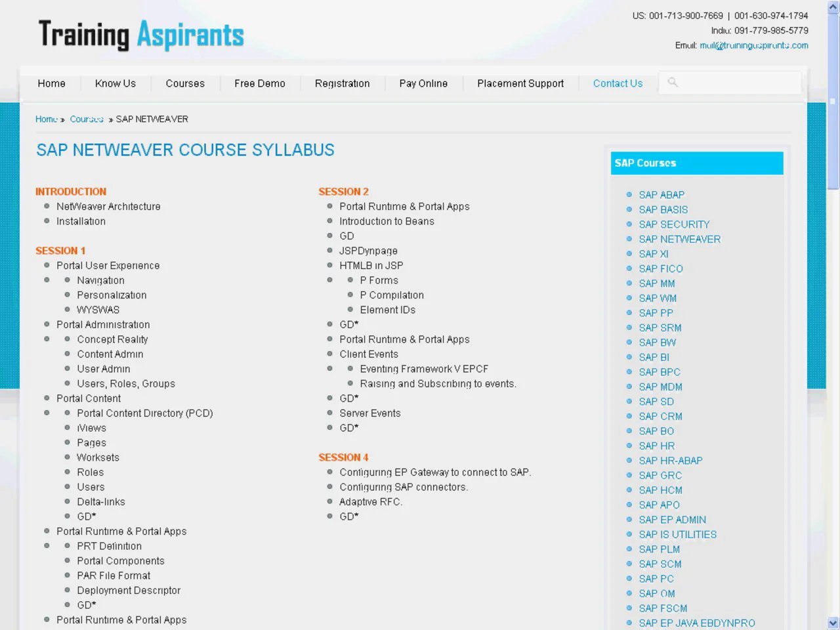Click the Training Aspirants logo
Image resolution: width=840 pixels, height=630 pixels.
coord(141,35)
